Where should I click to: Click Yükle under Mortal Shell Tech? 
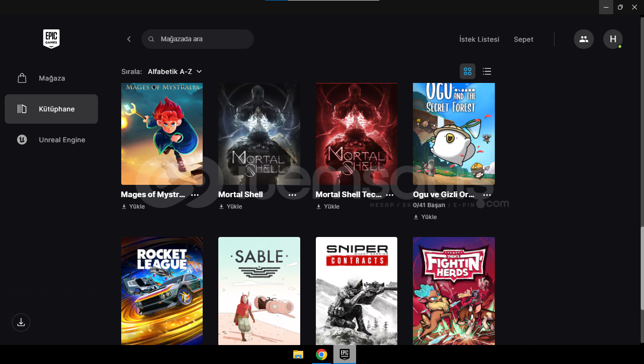(x=328, y=207)
